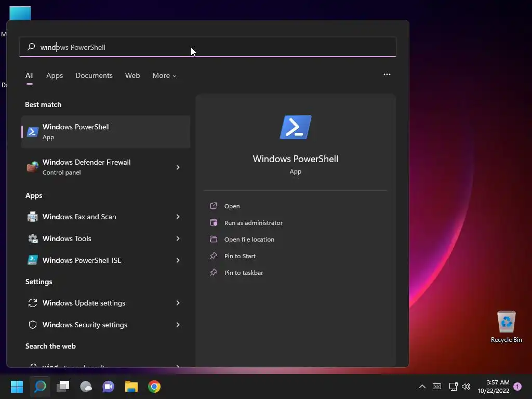Click Open file location
This screenshot has width=532, height=399.
pos(249,239)
